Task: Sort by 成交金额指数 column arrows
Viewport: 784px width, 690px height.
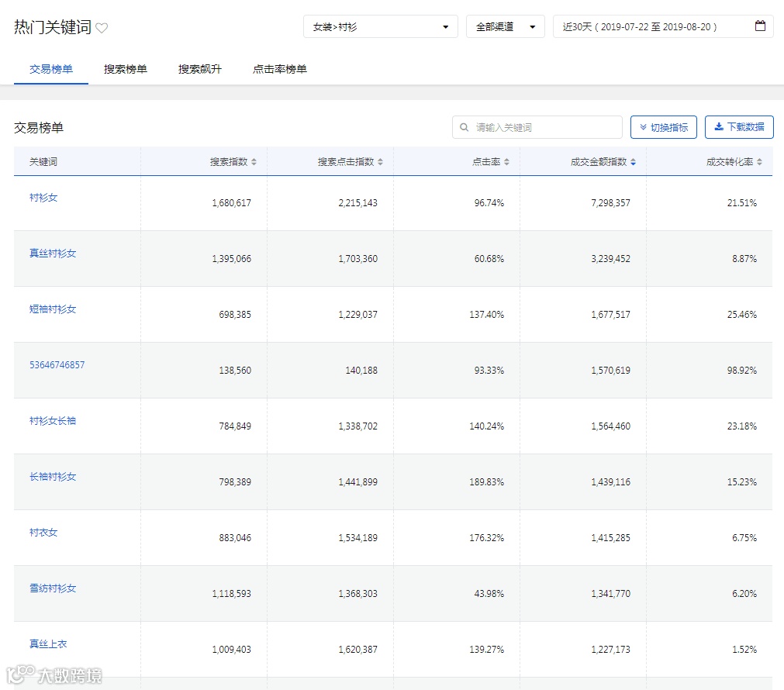Action: tap(634, 162)
